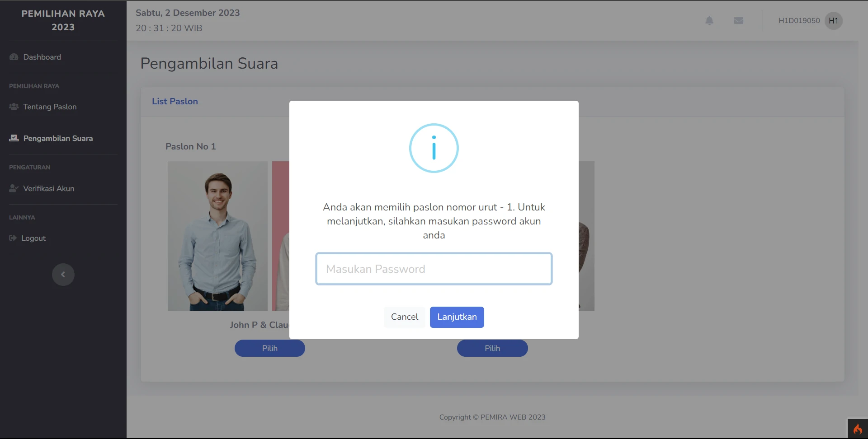Click the second Pilih button
The height and width of the screenshot is (439, 868).
492,348
